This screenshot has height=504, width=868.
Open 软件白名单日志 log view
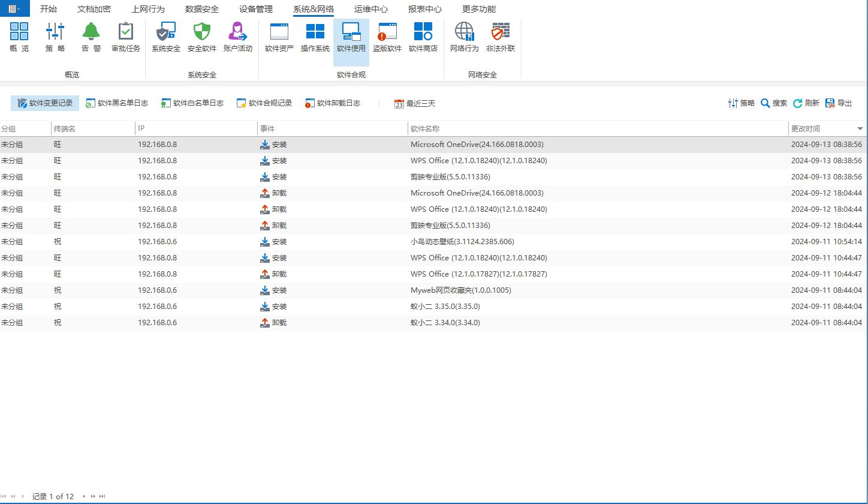tap(192, 103)
